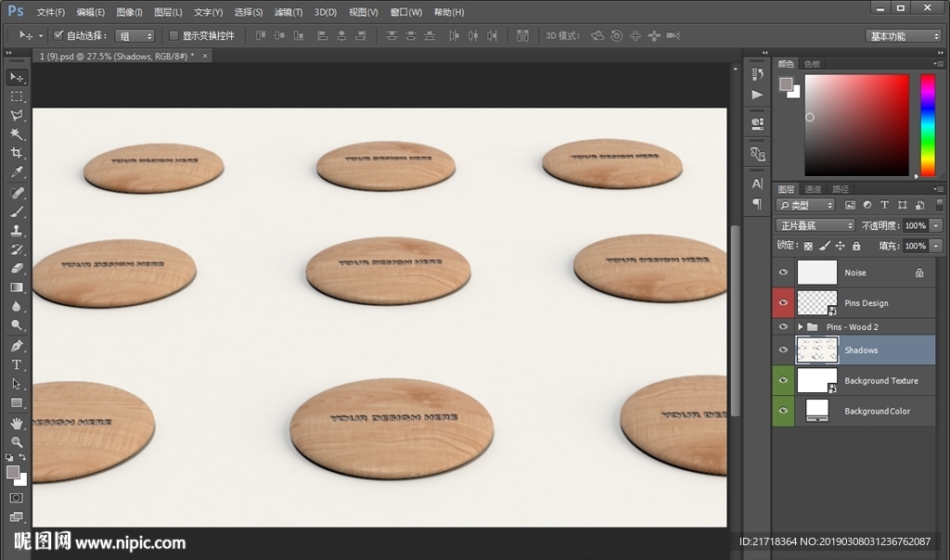Enable the 显示变换控件 checkbox
The image size is (950, 560).
point(173,35)
